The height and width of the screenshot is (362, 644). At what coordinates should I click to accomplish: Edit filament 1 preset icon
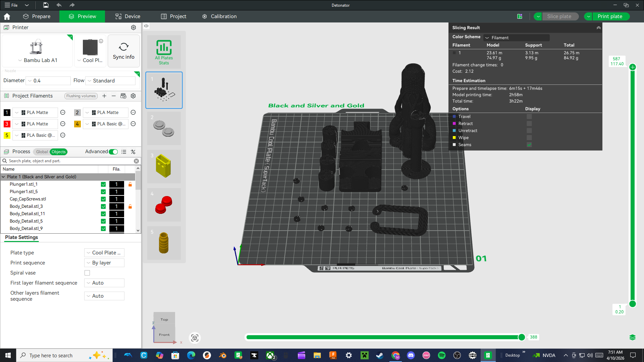(63, 113)
